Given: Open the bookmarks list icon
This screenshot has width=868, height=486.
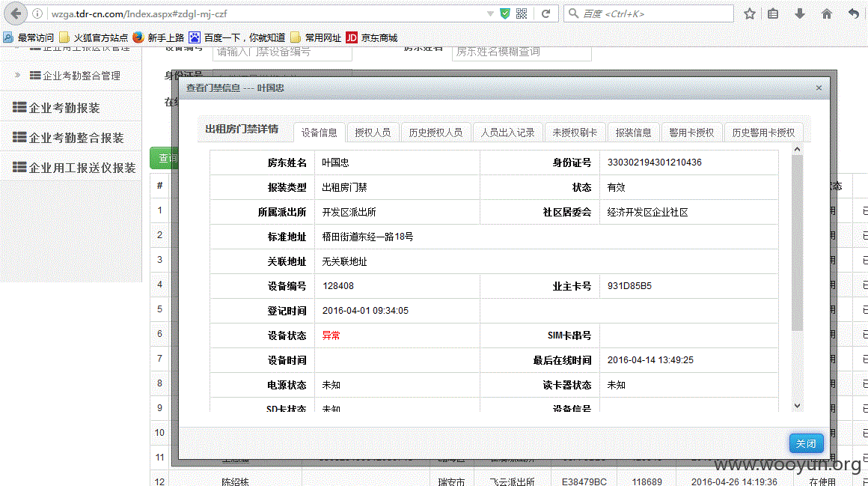Looking at the screenshot, I should [x=773, y=14].
